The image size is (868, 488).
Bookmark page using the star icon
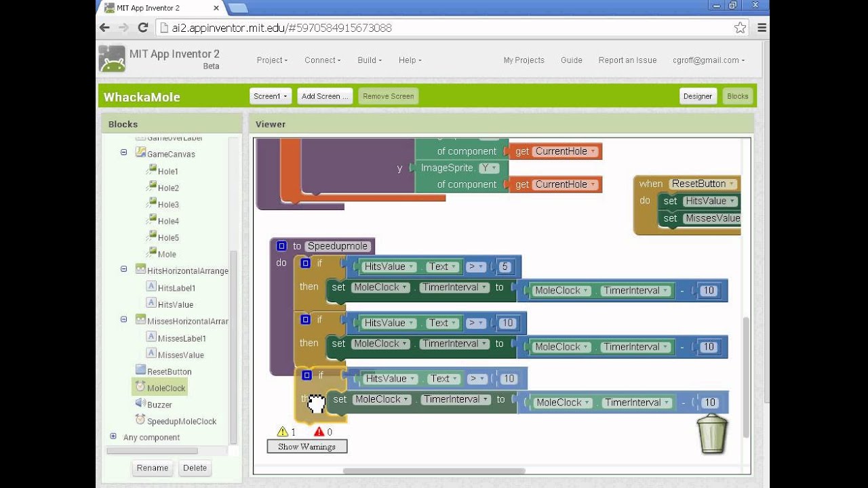(x=740, y=28)
